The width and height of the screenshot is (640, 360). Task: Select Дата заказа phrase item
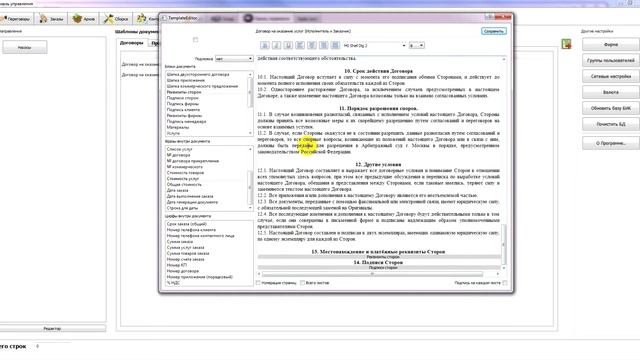click(178, 190)
